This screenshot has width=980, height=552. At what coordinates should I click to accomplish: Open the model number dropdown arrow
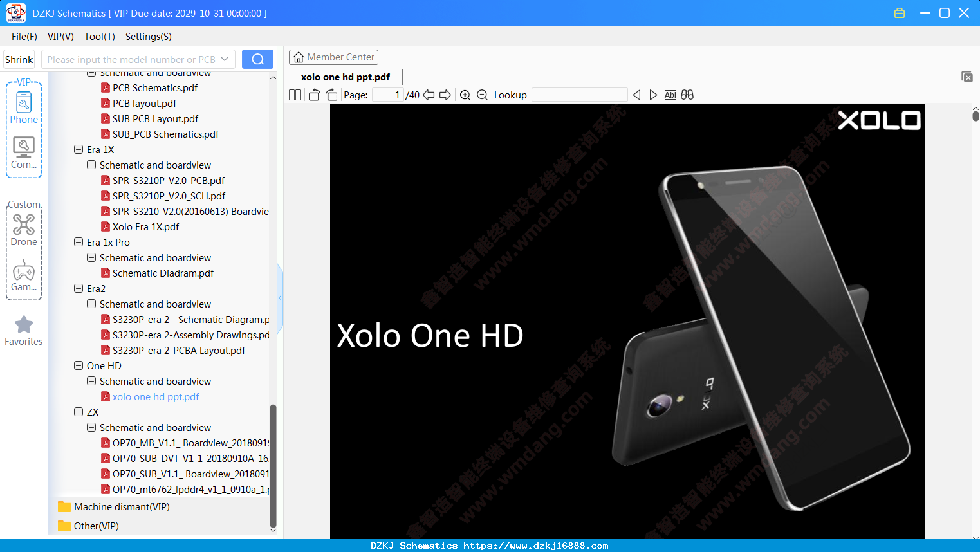point(225,59)
